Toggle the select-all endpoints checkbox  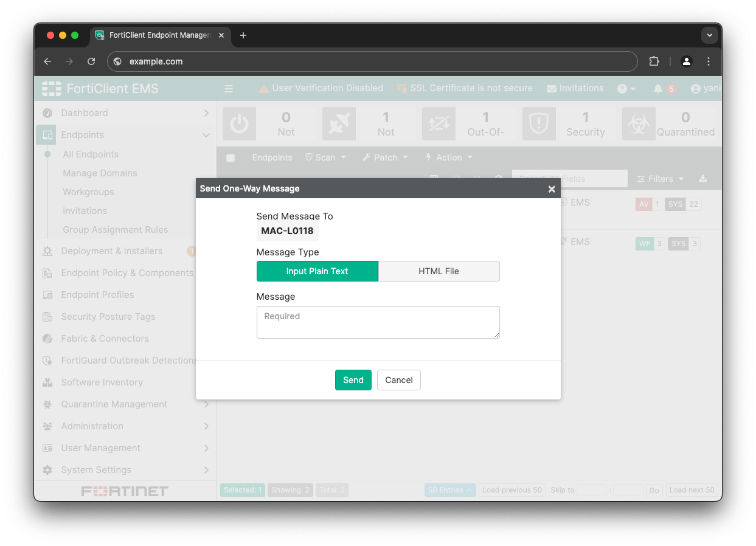coord(231,158)
